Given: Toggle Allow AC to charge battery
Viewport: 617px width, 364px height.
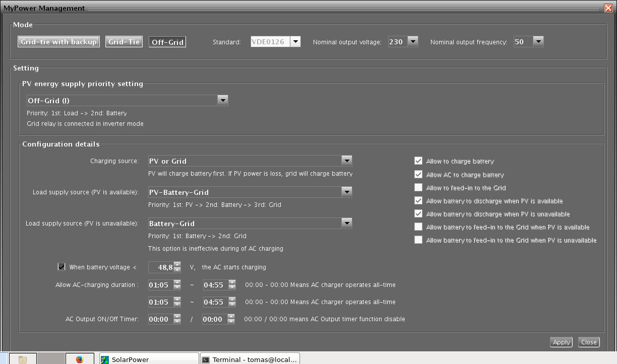Looking at the screenshot, I should point(418,175).
